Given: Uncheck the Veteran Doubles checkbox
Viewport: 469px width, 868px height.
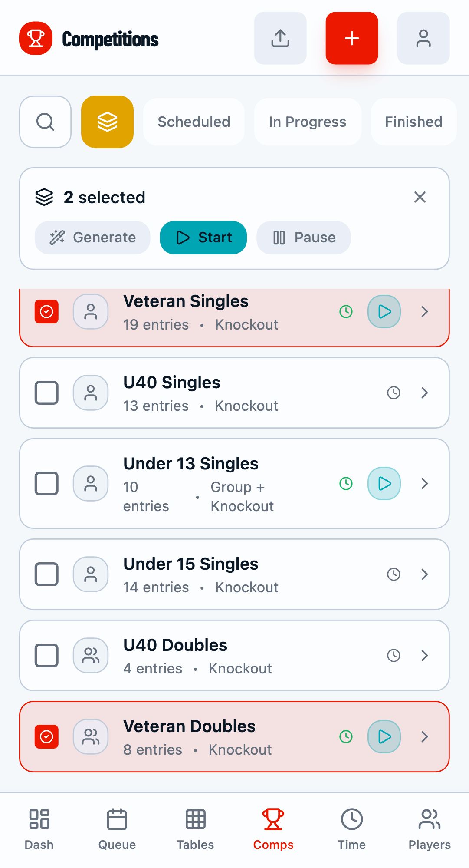Looking at the screenshot, I should tap(46, 736).
